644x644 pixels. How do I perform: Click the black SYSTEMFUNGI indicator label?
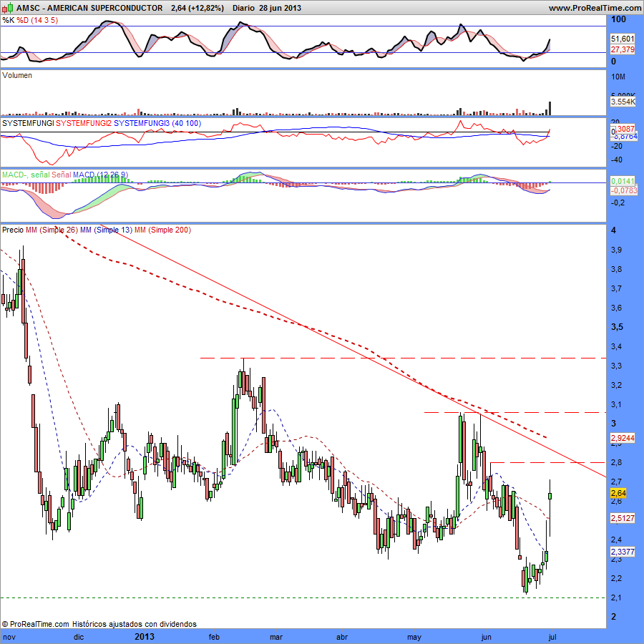click(28, 123)
